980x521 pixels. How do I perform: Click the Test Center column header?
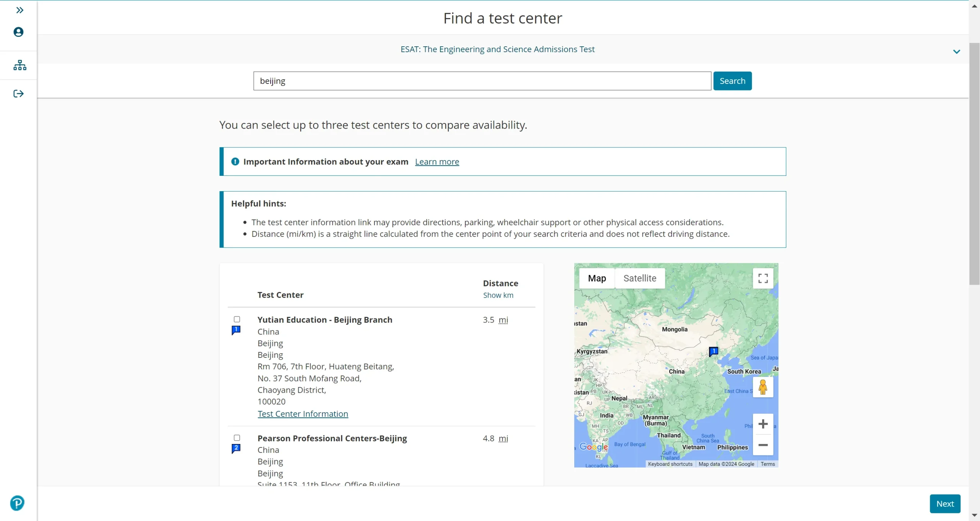point(280,295)
